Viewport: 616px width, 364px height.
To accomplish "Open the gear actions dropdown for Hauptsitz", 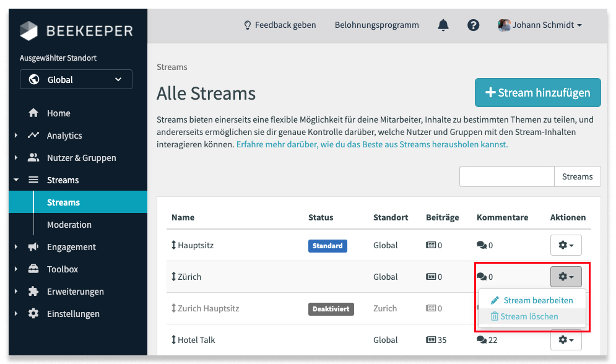I will [x=565, y=246].
